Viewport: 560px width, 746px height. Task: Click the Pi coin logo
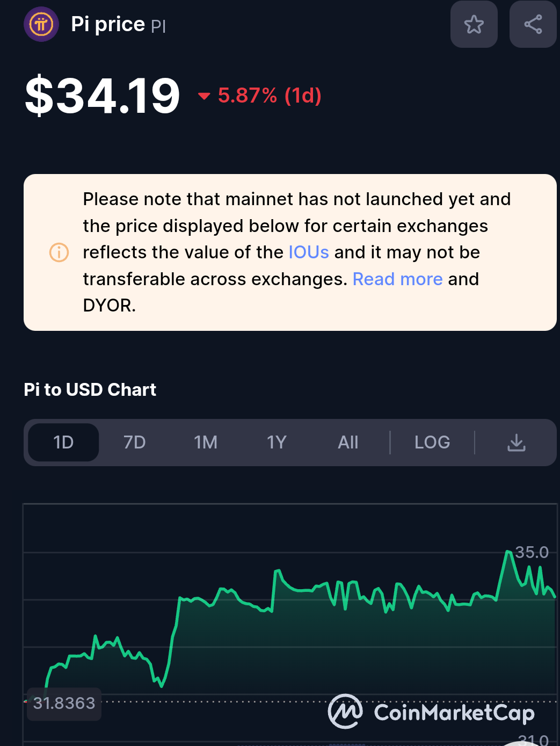41,24
